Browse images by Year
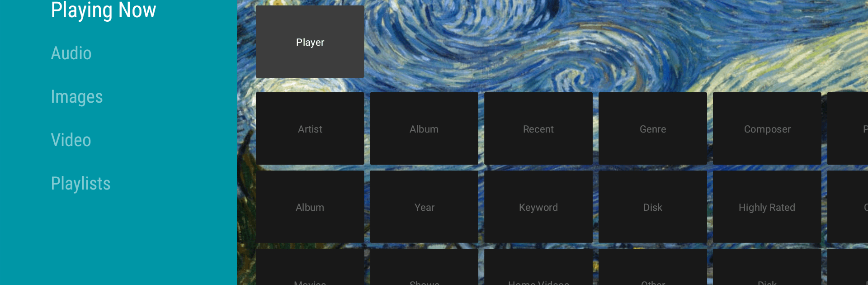868x285 pixels. pyautogui.click(x=424, y=207)
